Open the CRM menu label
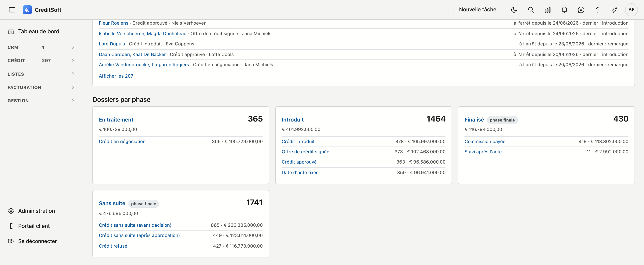Image resolution: width=644 pixels, height=265 pixels. pos(13,47)
